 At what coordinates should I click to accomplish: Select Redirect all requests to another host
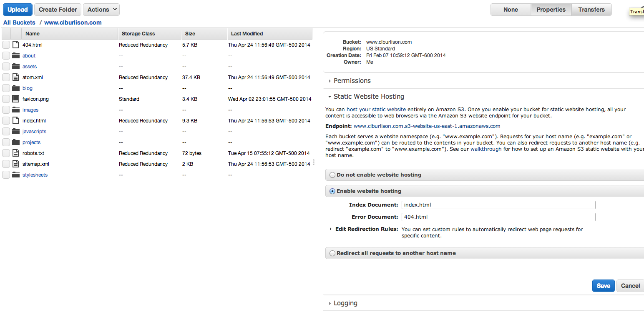pyautogui.click(x=332, y=253)
